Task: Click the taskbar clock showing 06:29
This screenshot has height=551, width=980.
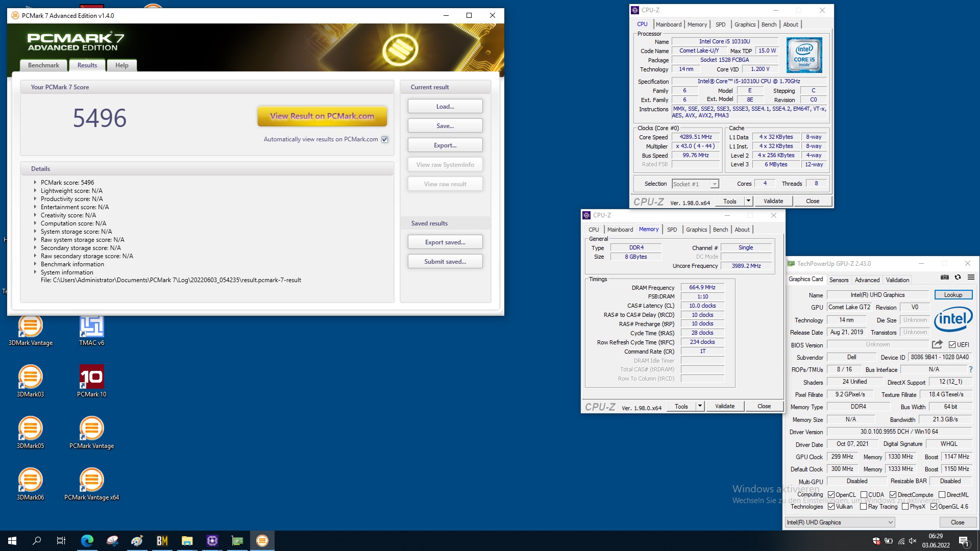Action: click(x=936, y=541)
